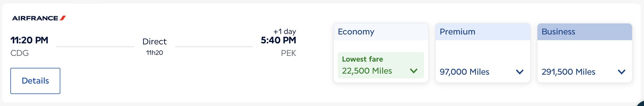Open the flight Details button

tap(35, 81)
